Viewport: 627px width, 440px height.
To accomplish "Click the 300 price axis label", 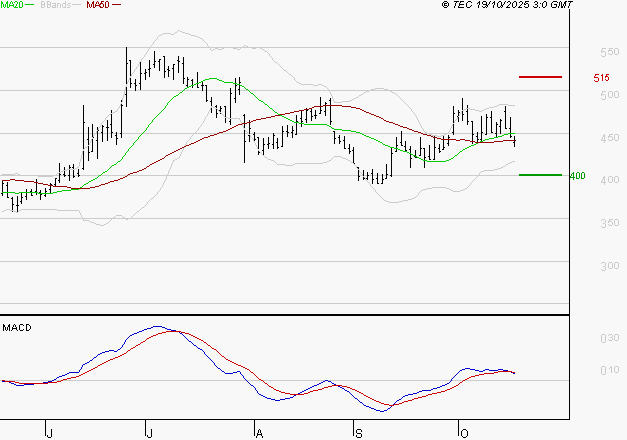I will coord(609,266).
